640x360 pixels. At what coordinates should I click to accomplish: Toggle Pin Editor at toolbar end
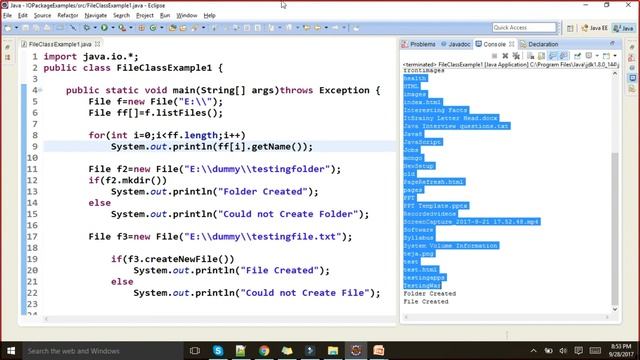click(x=356, y=28)
